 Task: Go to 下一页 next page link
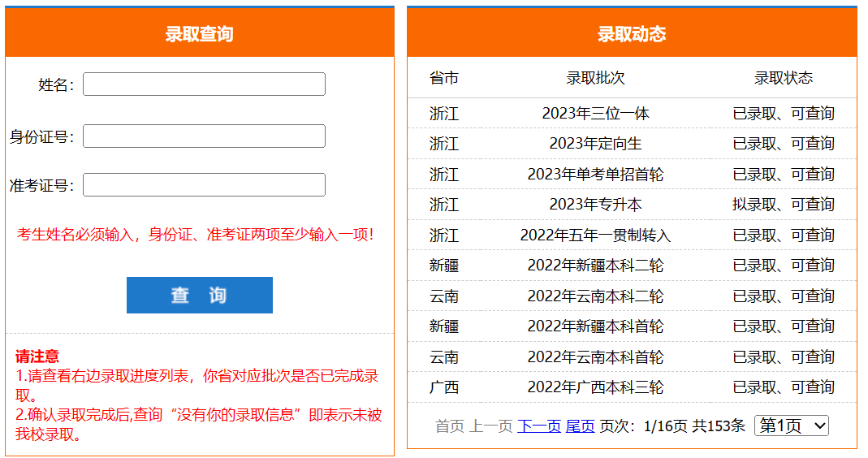(539, 426)
